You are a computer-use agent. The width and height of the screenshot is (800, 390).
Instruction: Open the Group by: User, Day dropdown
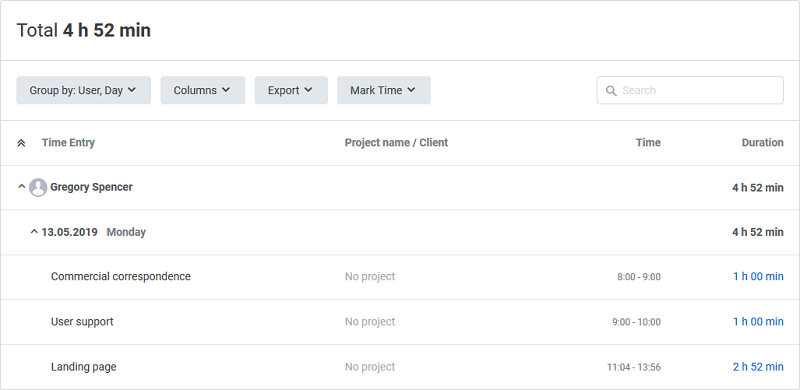84,90
